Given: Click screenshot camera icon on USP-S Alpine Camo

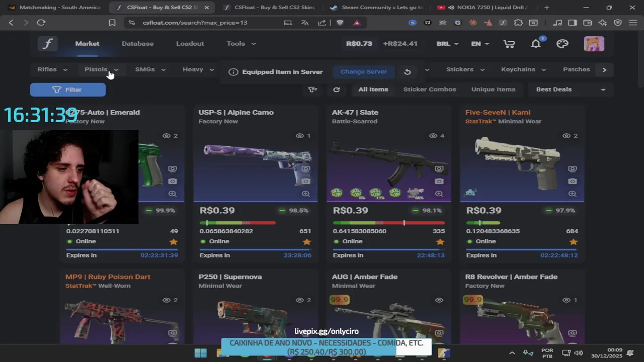Looking at the screenshot, I should 306,181.
